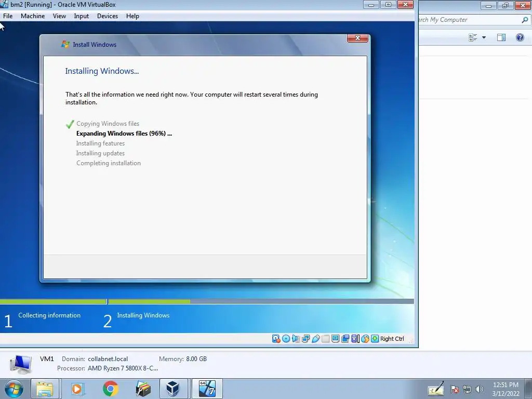Image resolution: width=532 pixels, height=399 pixels.
Task: Open the Action Center flag tray icon
Action: (x=455, y=389)
